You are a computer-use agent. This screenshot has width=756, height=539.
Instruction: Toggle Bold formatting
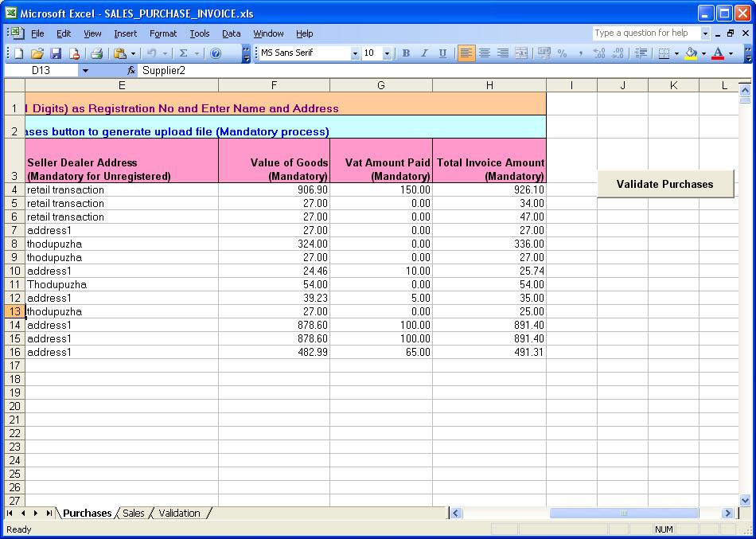(x=406, y=53)
